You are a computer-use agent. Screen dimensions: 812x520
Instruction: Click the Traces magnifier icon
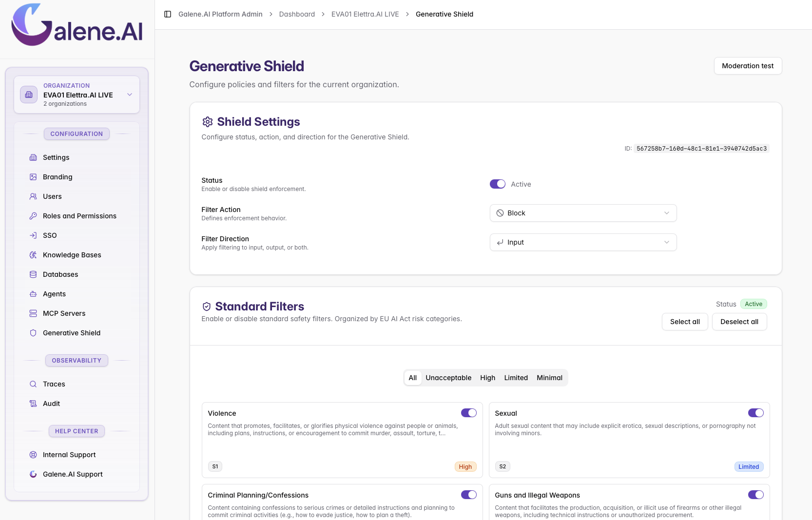click(x=33, y=384)
